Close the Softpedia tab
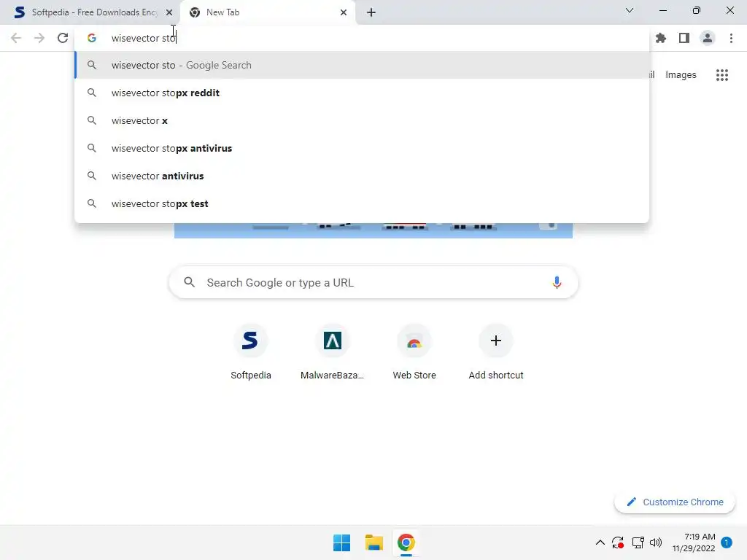 tap(169, 12)
